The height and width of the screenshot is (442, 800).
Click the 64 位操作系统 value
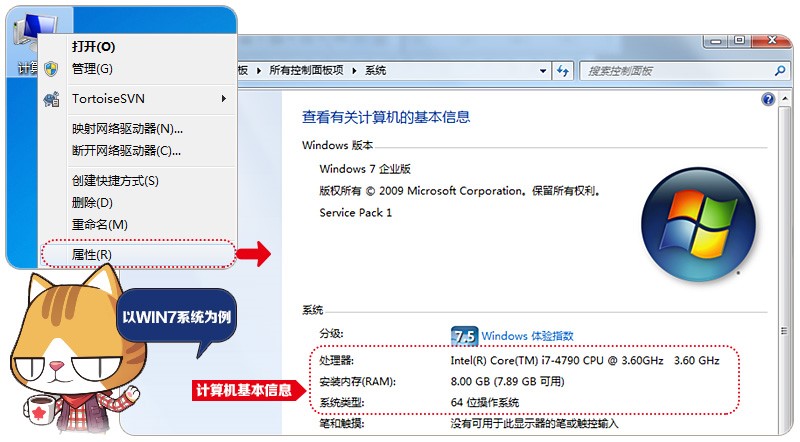pyautogui.click(x=485, y=402)
